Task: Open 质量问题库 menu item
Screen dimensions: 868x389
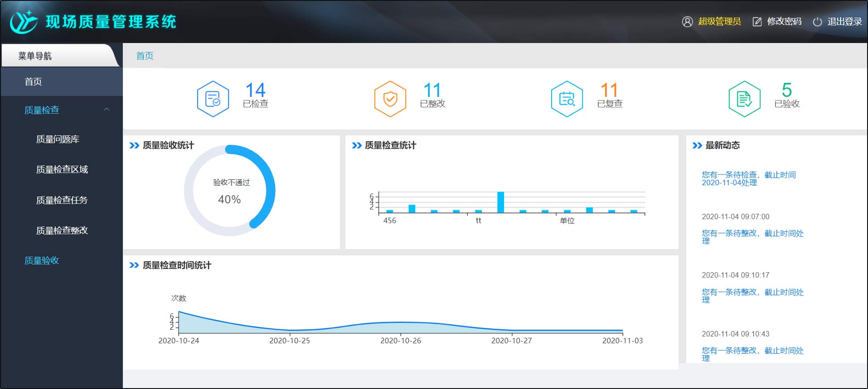Action: [x=58, y=139]
